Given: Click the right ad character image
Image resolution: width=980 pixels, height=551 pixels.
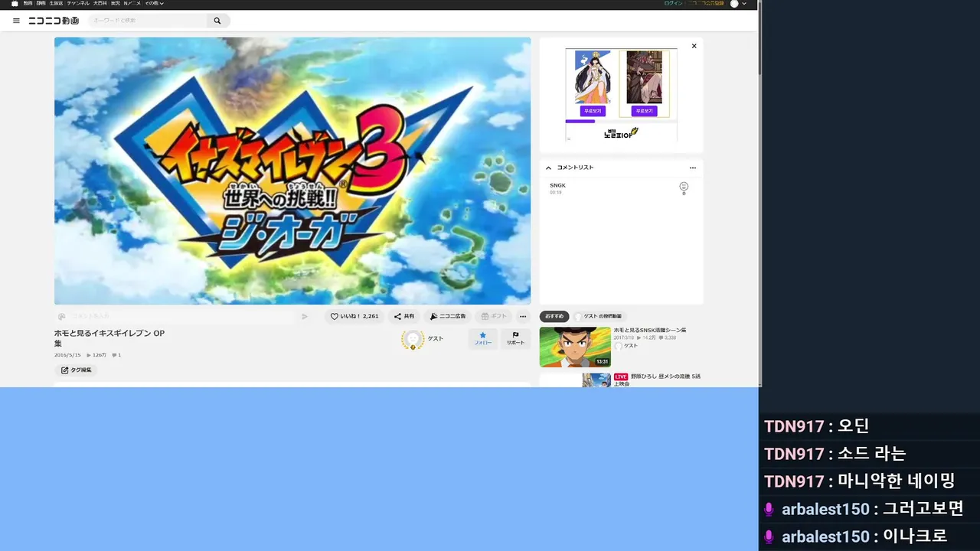Looking at the screenshot, I should pos(644,77).
